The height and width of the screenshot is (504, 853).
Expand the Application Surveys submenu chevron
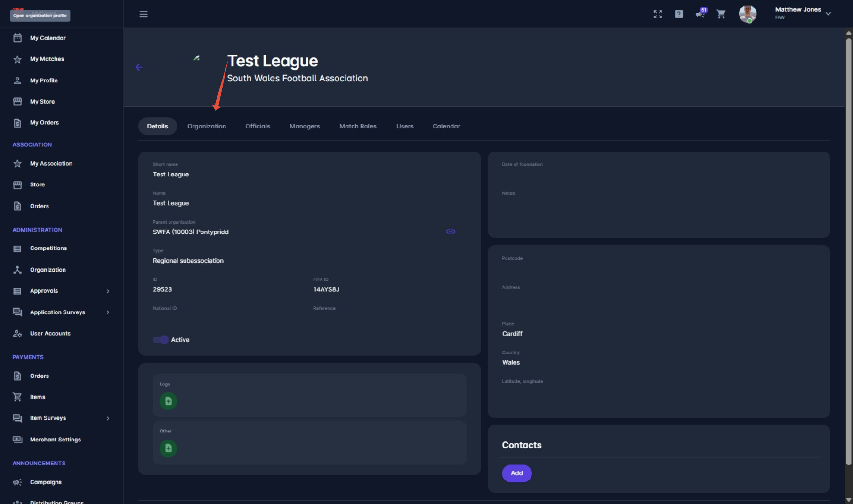108,312
